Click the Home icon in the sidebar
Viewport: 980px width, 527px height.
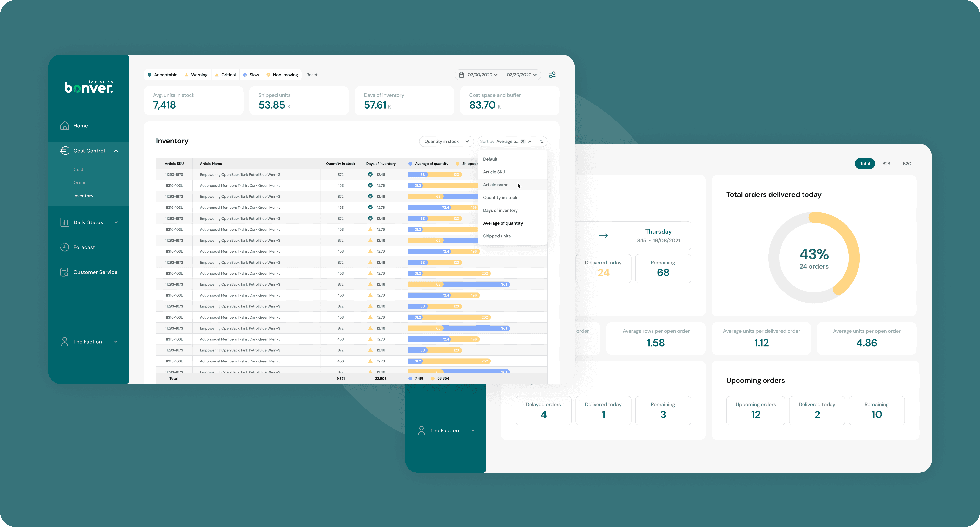tap(65, 125)
